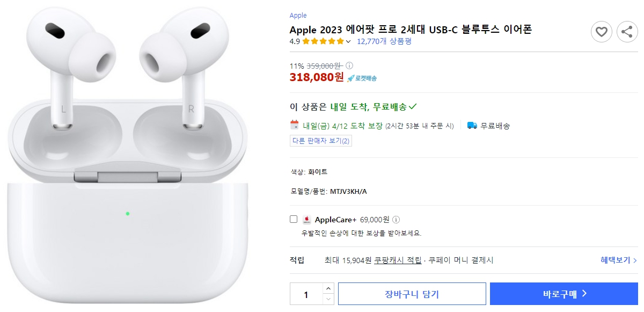Image resolution: width=644 pixels, height=312 pixels.
Task: Expand 다른 판매자 보기(2) seller list
Action: [320, 141]
